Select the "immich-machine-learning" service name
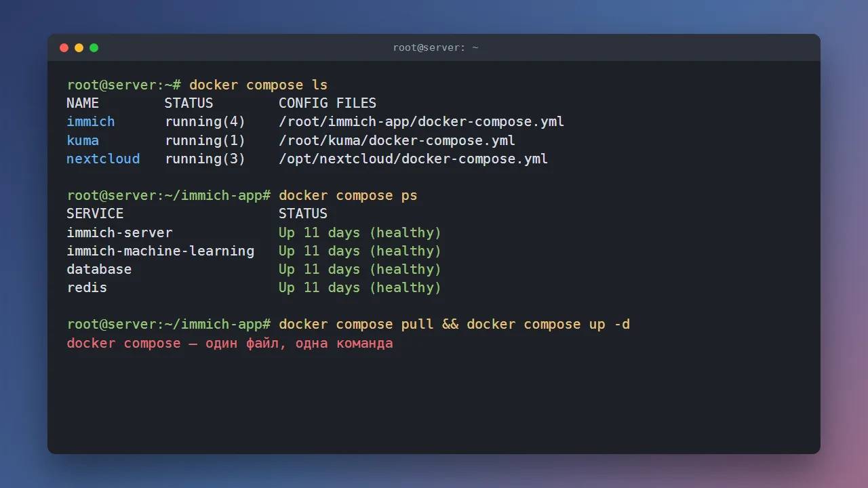Viewport: 868px width, 488px height. (x=161, y=251)
